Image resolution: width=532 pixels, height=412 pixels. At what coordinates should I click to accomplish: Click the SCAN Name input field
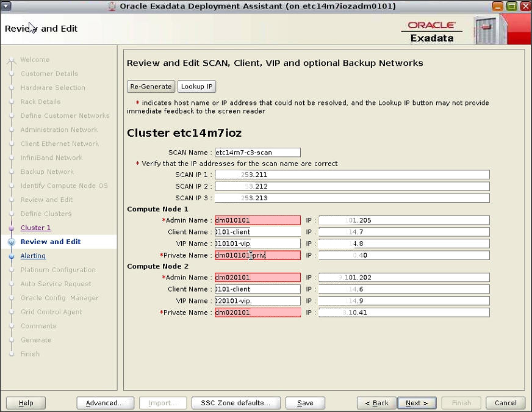tap(257, 153)
